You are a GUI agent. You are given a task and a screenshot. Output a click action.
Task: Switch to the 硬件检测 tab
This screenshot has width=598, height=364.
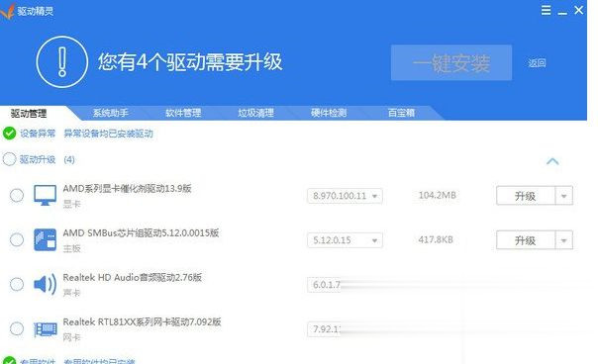point(329,113)
